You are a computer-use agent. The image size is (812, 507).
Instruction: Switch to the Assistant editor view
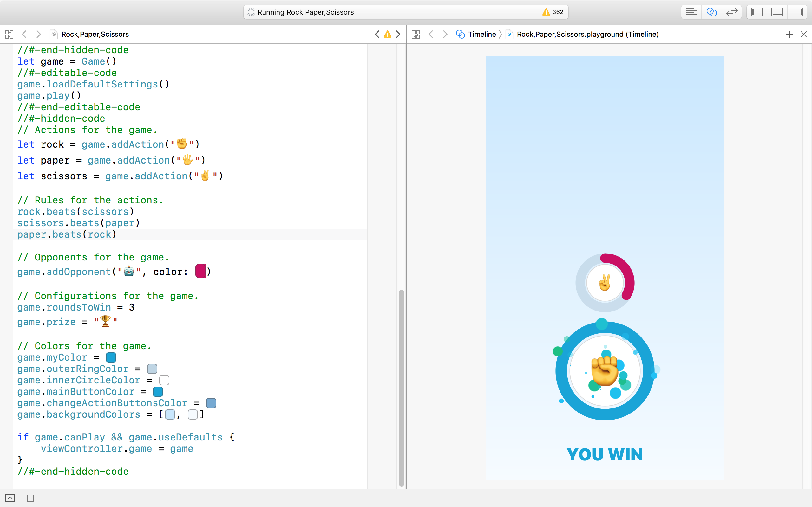click(711, 12)
